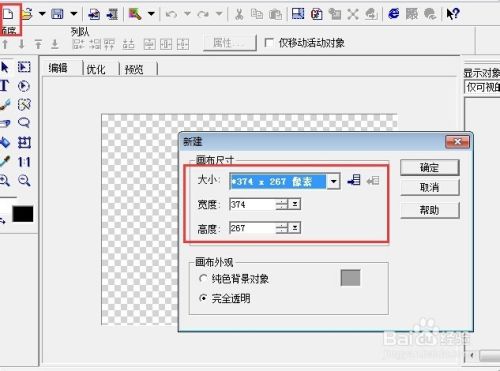Image resolution: width=500 pixels, height=371 pixels.
Task: Click the colorful animation wizard icon
Action: click(135, 14)
